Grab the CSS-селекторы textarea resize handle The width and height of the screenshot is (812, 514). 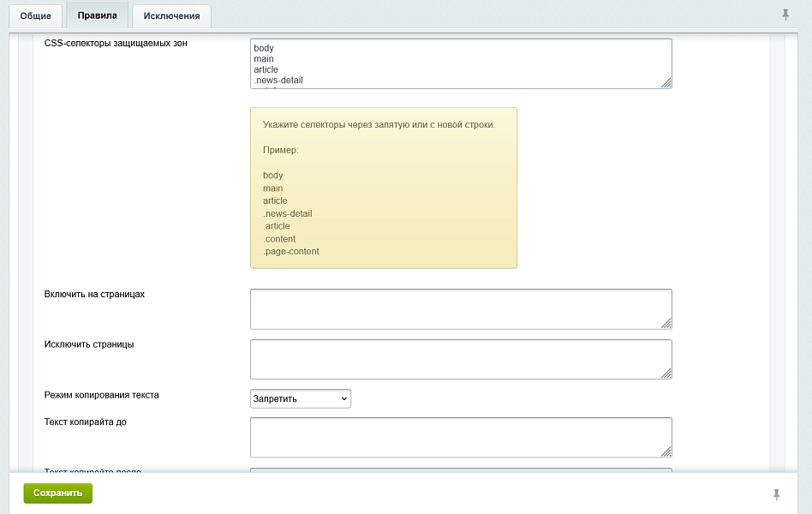[666, 82]
